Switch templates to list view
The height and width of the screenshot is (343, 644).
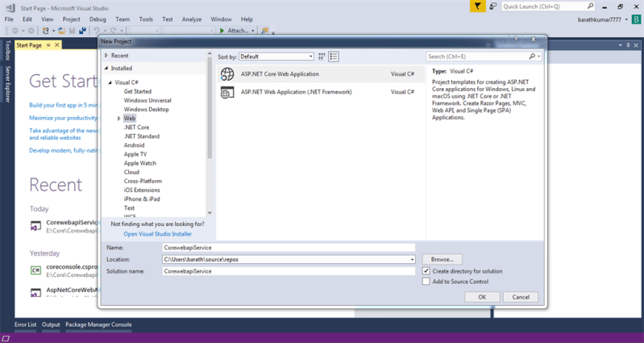(x=334, y=56)
